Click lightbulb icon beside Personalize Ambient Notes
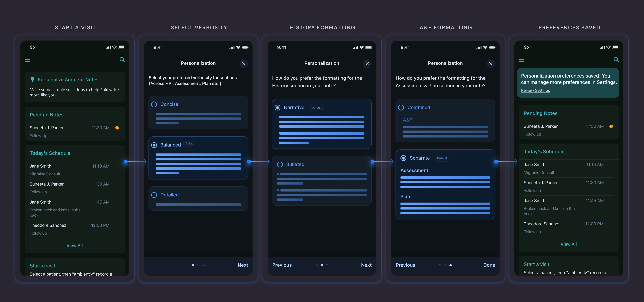Viewport: 644px width, 302px height. pyautogui.click(x=33, y=80)
